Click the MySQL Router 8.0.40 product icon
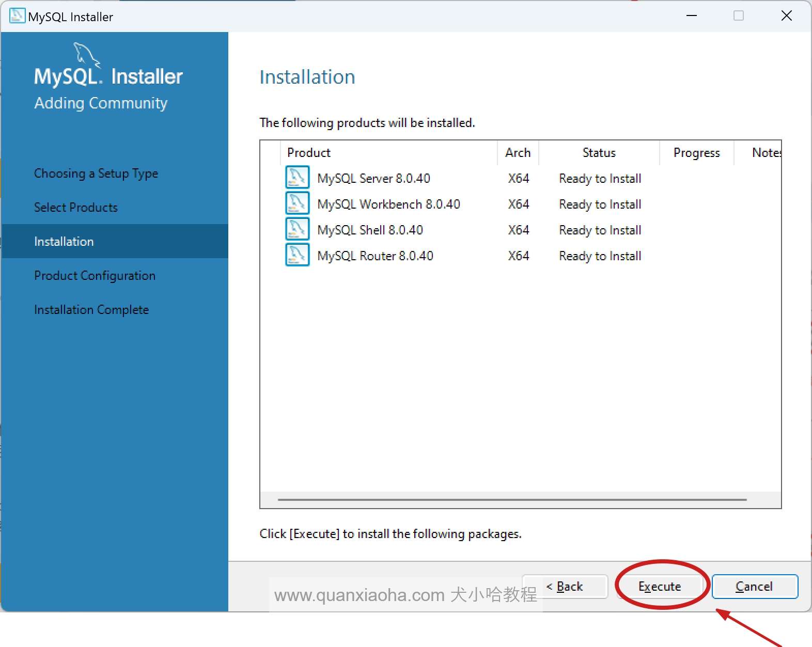The image size is (812, 647). pos(297,255)
